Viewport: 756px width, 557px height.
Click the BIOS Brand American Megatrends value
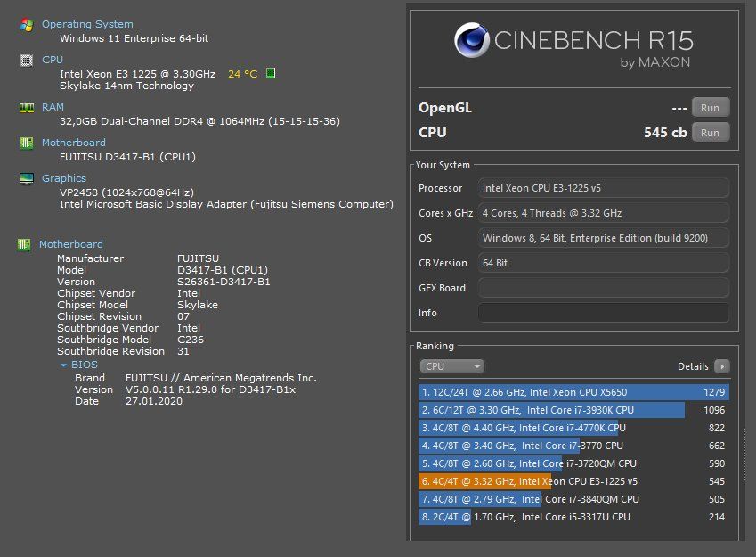coord(222,378)
